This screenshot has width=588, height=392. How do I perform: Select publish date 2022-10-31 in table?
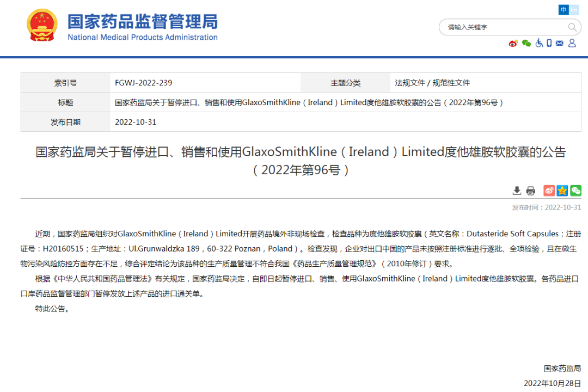pyautogui.click(x=136, y=122)
